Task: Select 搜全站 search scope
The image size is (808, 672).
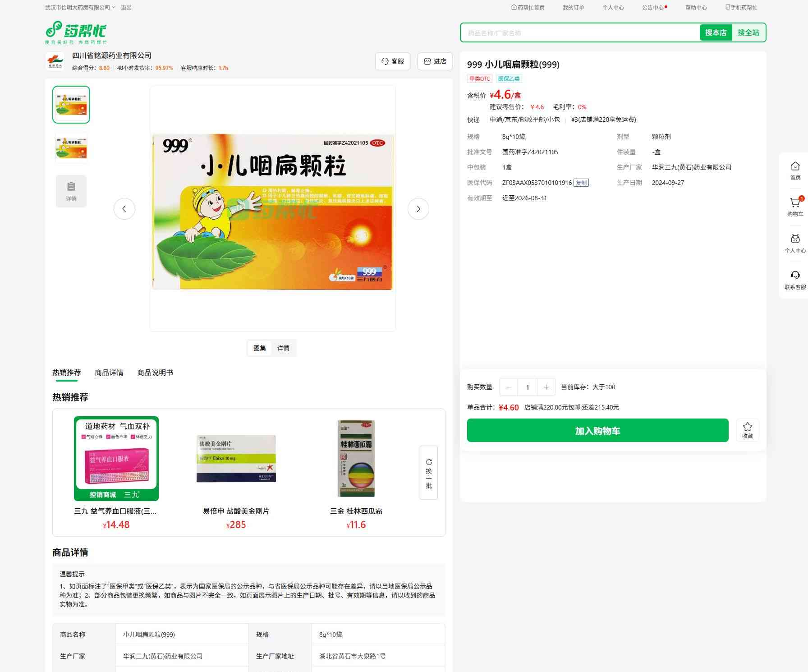Action: pos(748,32)
